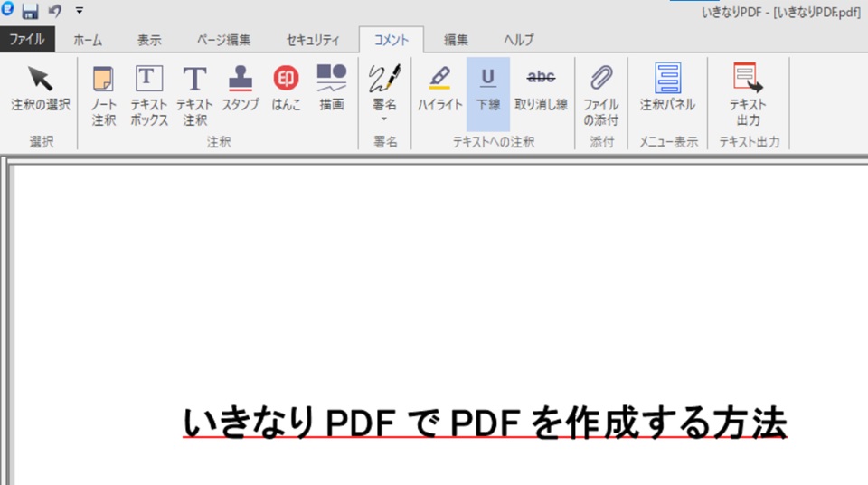
Task: Attach a file with ファイルの添付
Action: [600, 95]
